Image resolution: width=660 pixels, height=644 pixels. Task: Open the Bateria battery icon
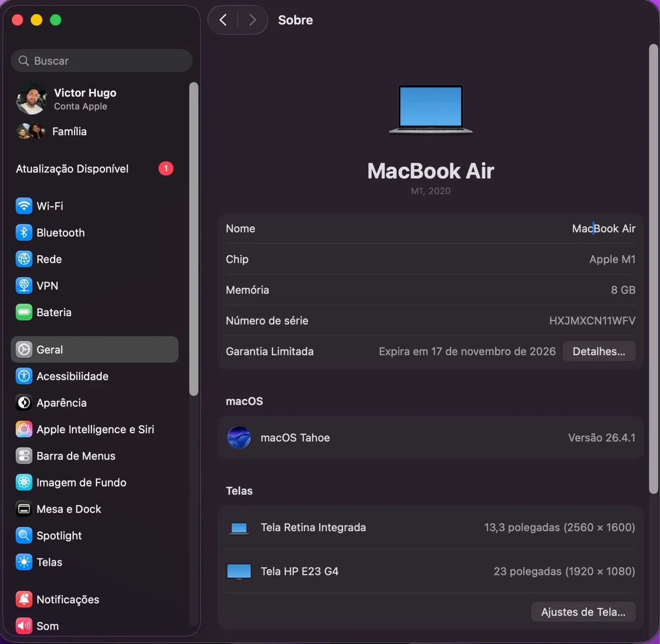24,312
